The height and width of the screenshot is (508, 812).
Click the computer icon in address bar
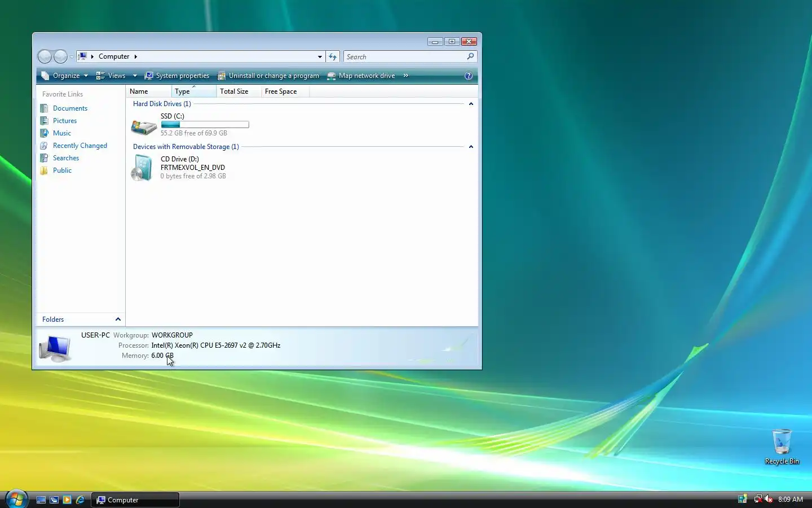82,56
